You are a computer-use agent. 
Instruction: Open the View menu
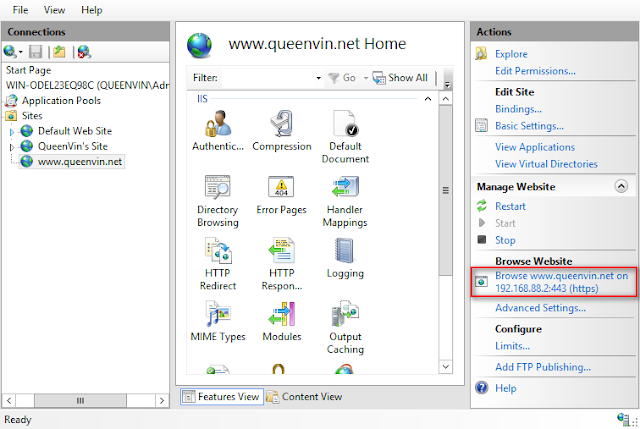54,10
